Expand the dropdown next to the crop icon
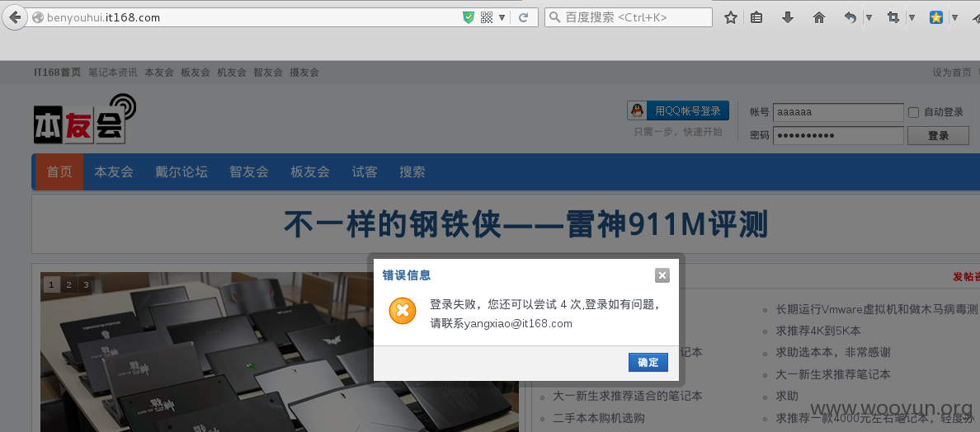The height and width of the screenshot is (432, 980). click(x=912, y=17)
